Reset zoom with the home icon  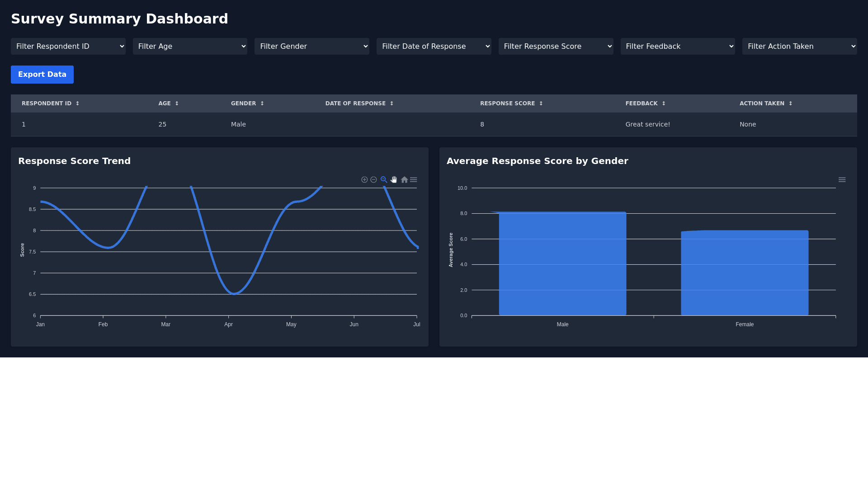pyautogui.click(x=404, y=180)
